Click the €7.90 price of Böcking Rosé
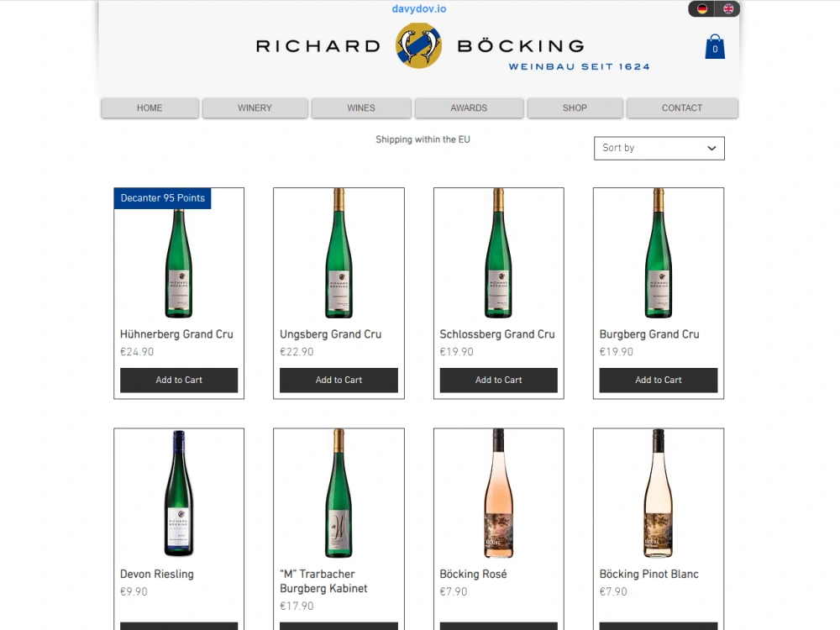This screenshot has height=630, width=840. [x=454, y=592]
